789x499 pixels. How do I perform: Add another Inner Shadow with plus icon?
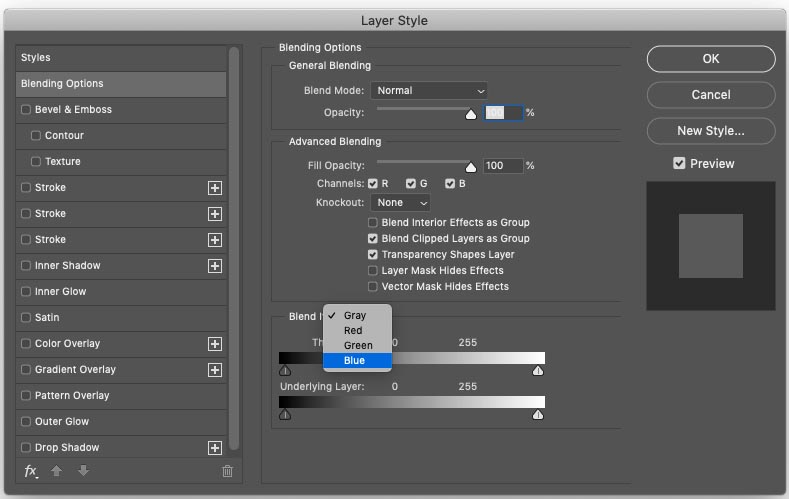tap(215, 266)
